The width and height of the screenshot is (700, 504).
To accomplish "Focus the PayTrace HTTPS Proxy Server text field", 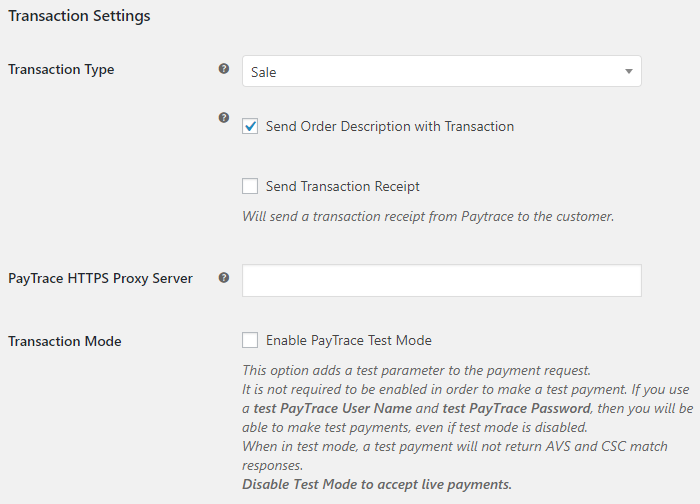I will 441,281.
